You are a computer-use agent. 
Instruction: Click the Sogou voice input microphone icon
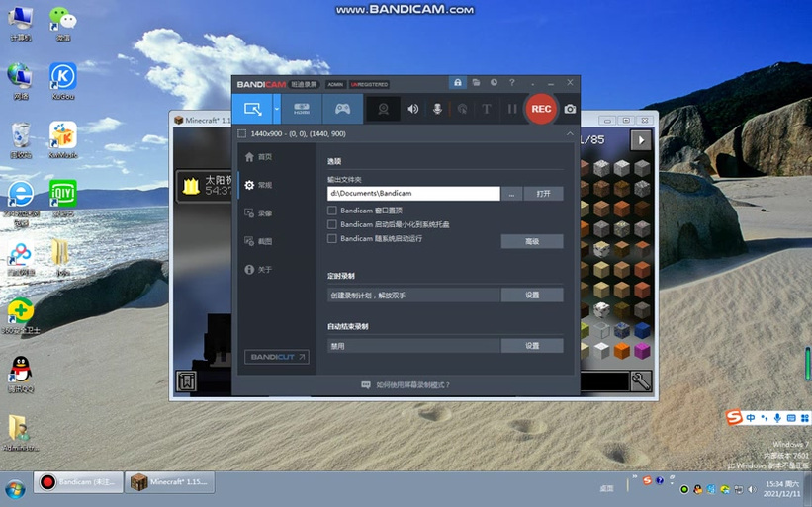point(777,418)
